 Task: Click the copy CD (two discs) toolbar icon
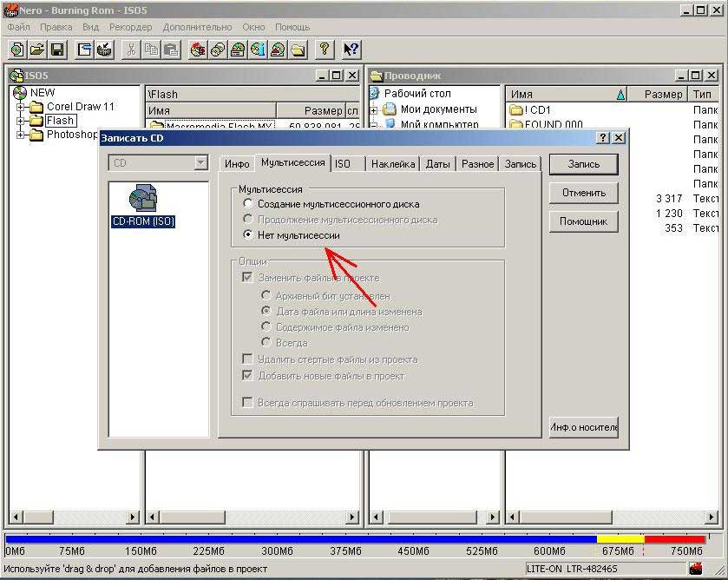pos(218,49)
